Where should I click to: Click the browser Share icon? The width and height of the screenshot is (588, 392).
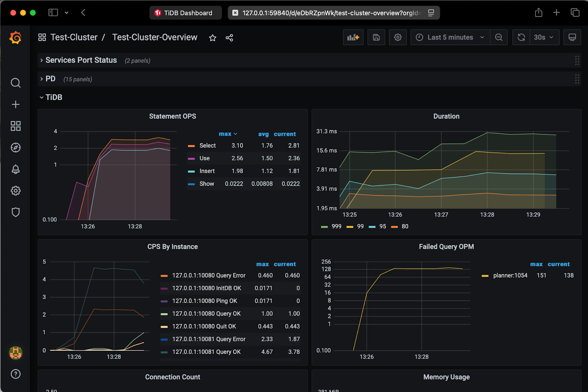pos(538,13)
